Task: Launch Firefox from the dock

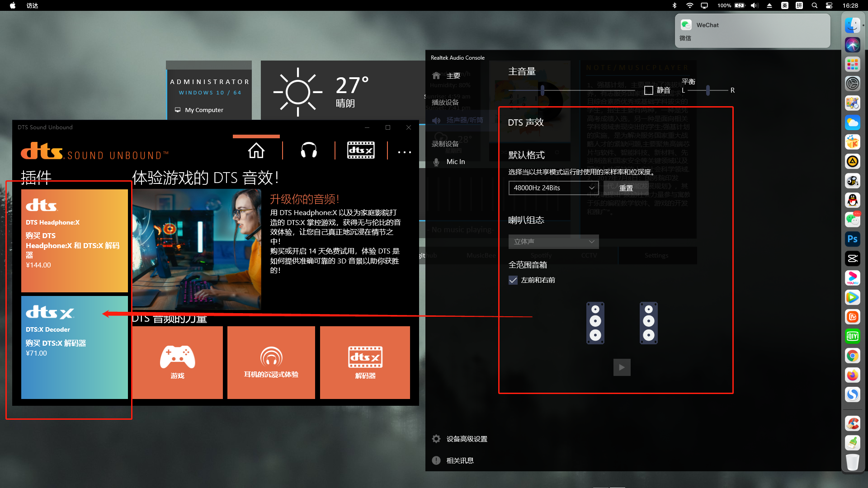Action: 853,375
